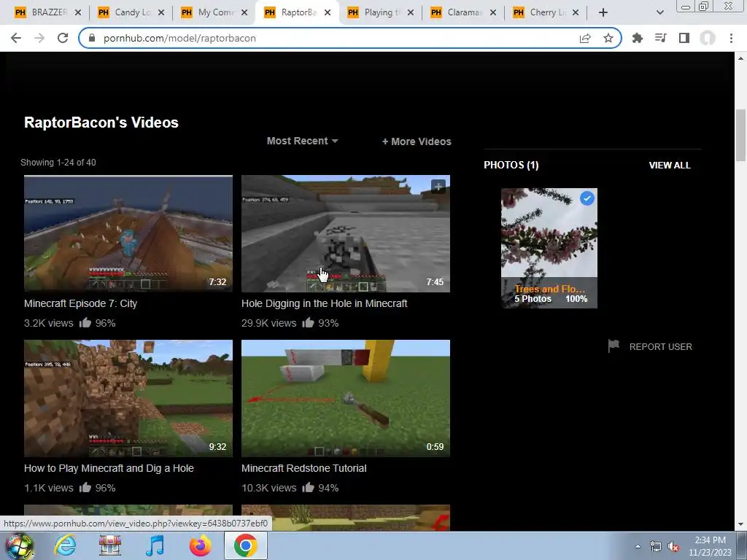This screenshot has height=560, width=747.
Task: Click thumbs-up icon beside 3.2K views
Action: click(x=85, y=322)
